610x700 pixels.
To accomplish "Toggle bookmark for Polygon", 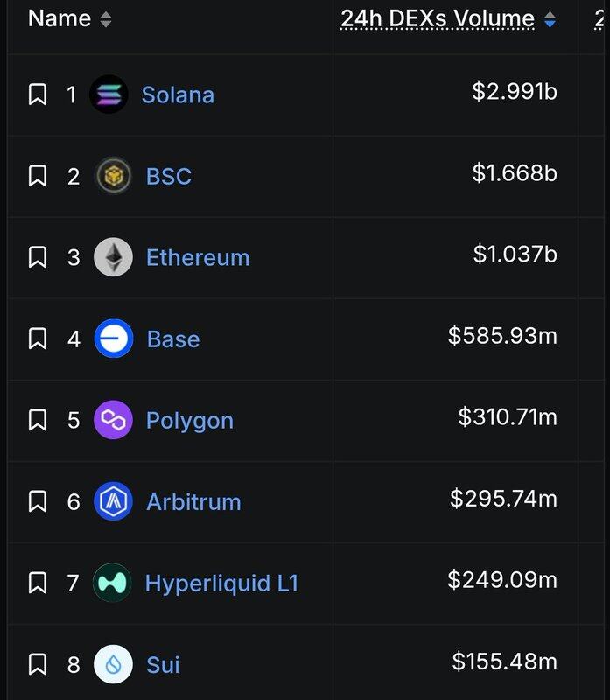I will (38, 420).
